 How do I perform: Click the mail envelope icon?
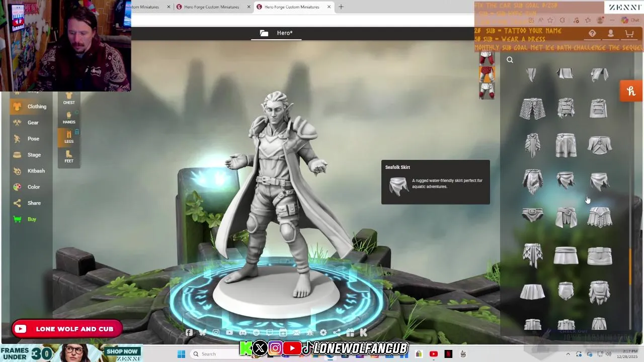tap(296, 332)
